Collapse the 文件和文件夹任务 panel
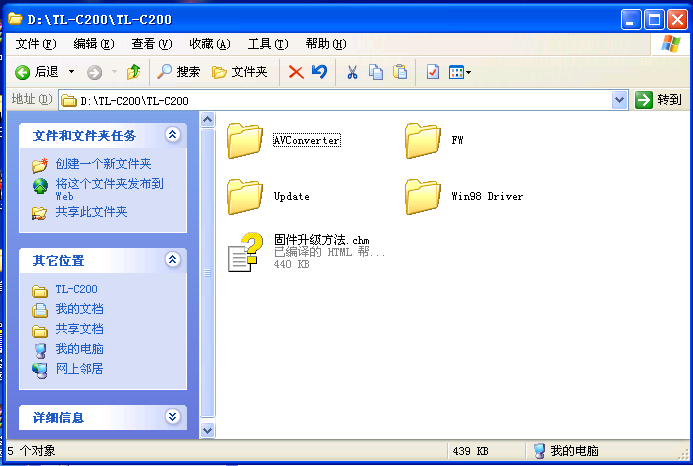This screenshot has width=693, height=466. tap(172, 134)
